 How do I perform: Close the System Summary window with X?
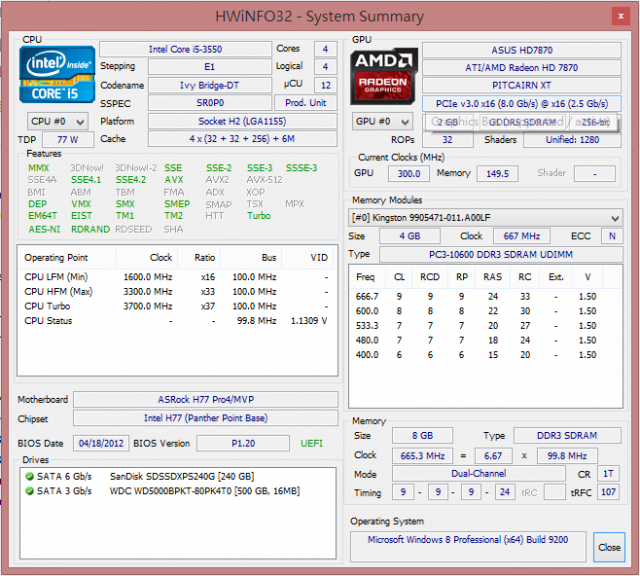pos(621,16)
